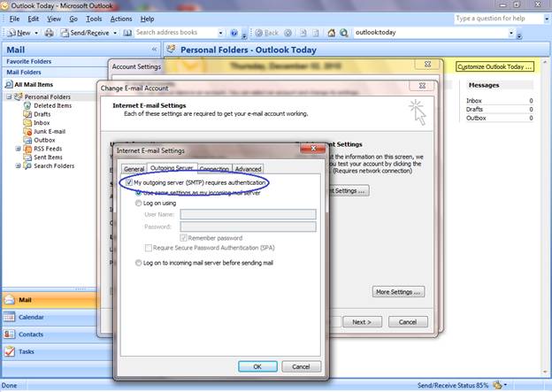Click the Password input field
Viewport: 552px width, 392px height.
tap(248, 227)
